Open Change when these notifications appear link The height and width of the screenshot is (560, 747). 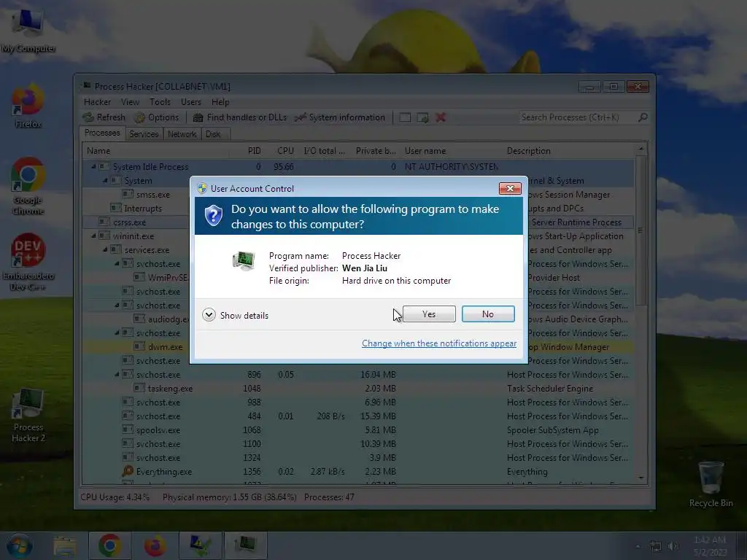(x=438, y=343)
